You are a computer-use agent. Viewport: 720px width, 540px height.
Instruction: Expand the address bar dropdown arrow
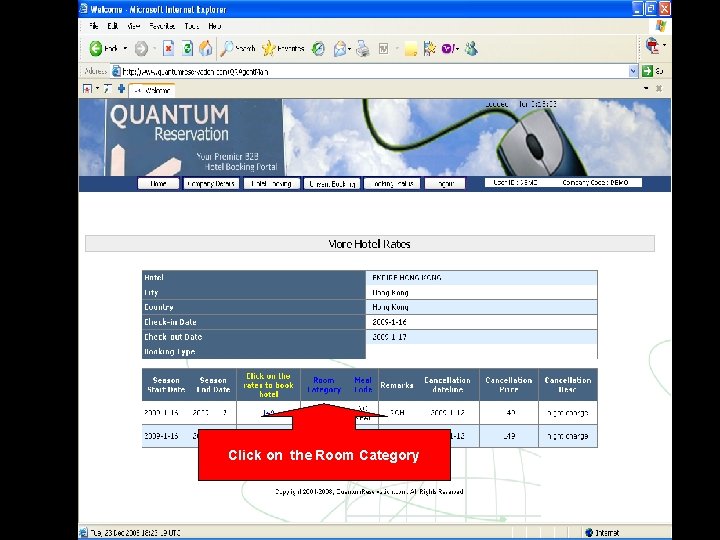(x=633, y=71)
